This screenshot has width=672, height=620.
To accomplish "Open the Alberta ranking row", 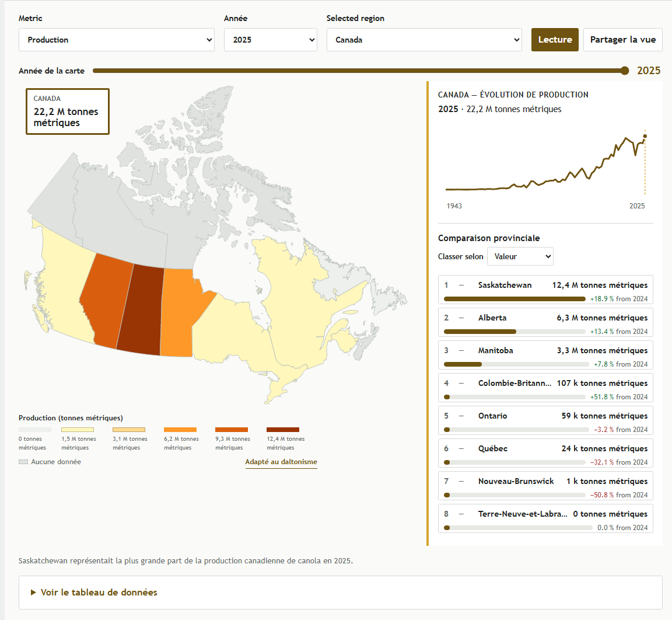I will (x=545, y=322).
